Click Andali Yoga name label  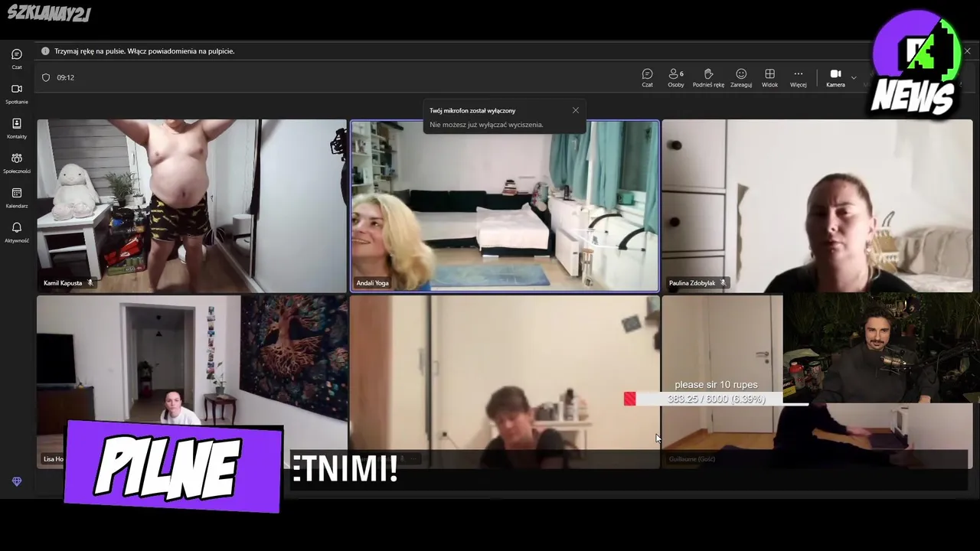[x=372, y=283]
